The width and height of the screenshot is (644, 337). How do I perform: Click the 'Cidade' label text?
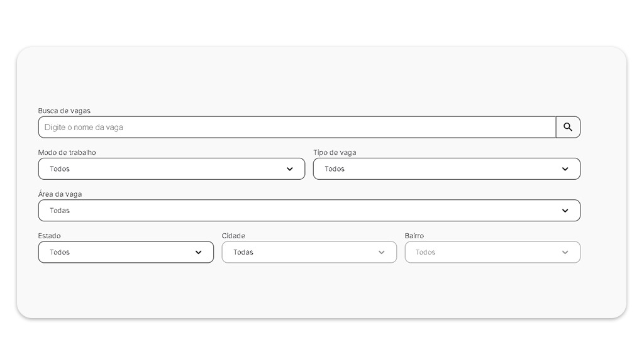pos(233,236)
